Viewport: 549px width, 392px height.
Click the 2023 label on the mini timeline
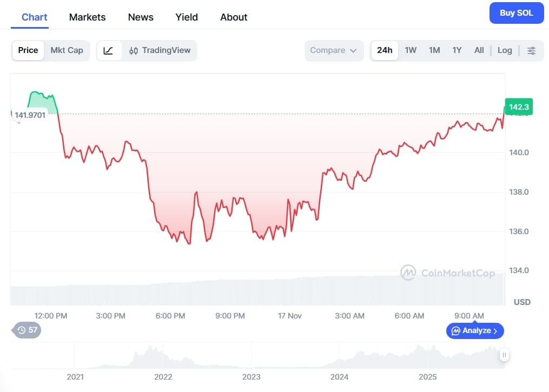click(x=251, y=376)
